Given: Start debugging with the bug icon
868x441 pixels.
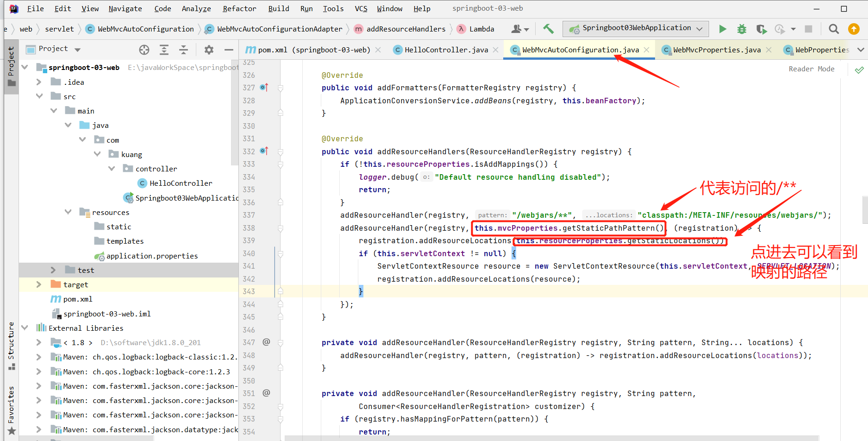Looking at the screenshot, I should [x=742, y=29].
